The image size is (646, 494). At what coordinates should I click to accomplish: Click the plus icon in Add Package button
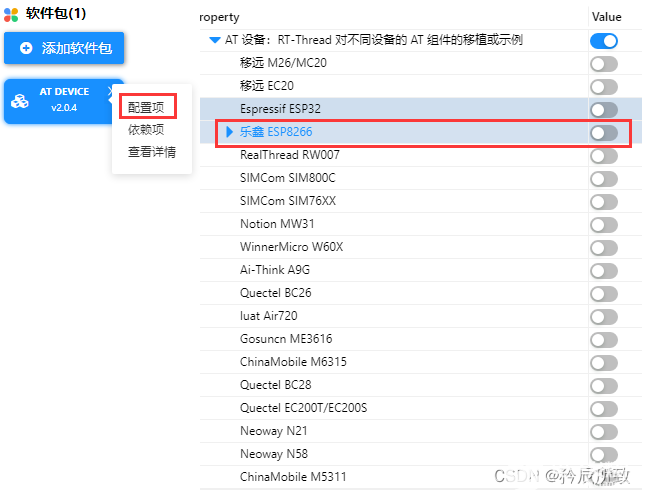coord(26,48)
